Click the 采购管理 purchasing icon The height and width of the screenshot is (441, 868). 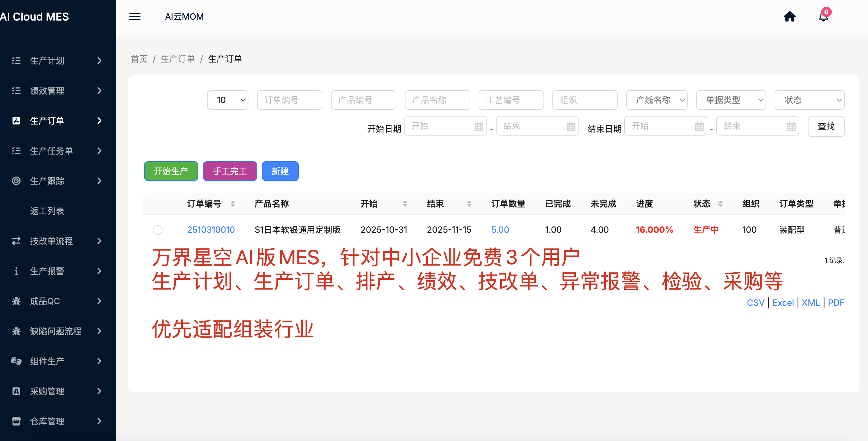[16, 391]
